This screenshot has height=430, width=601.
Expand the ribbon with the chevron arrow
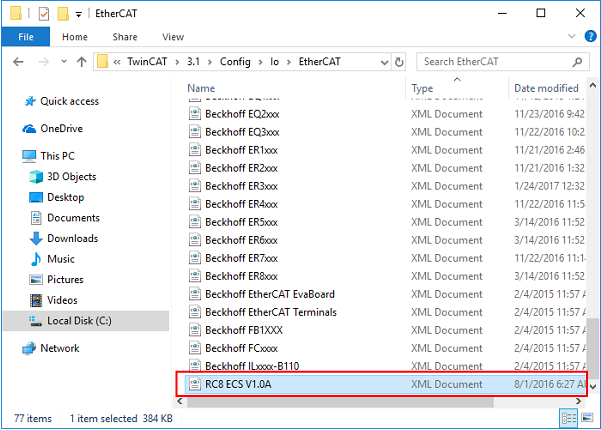pos(572,37)
